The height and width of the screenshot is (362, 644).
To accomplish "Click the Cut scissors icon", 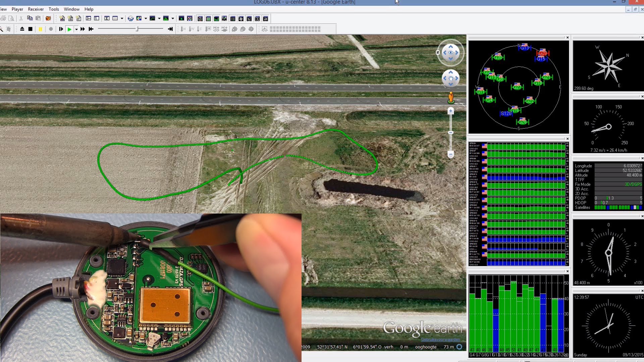I will tap(21, 18).
